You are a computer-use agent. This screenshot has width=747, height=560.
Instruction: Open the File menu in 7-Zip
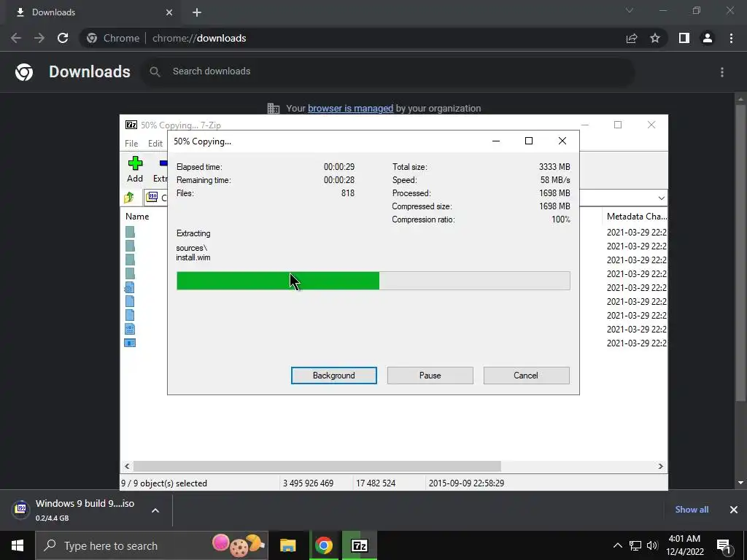[131, 144]
